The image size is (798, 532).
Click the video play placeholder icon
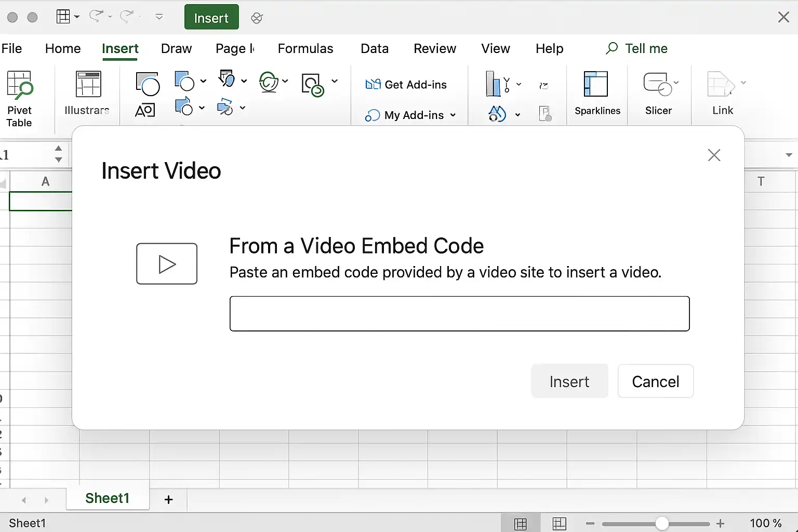pyautogui.click(x=167, y=264)
